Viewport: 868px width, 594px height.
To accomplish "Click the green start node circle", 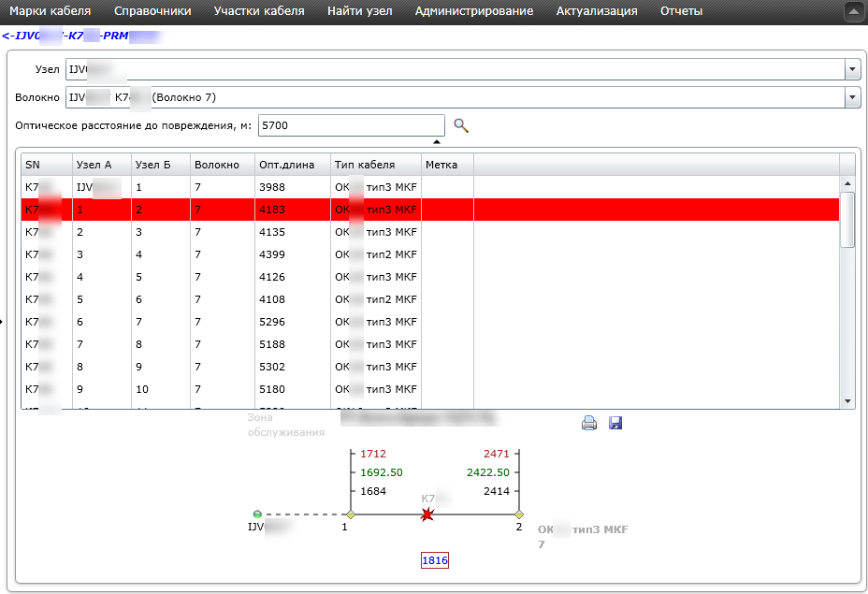I will click(257, 514).
